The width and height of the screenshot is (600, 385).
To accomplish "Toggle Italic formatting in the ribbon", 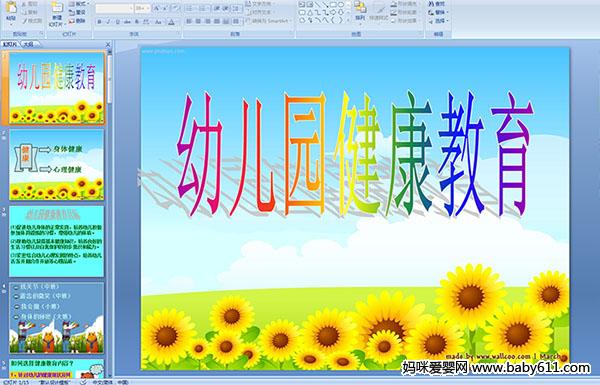I will click(108, 22).
